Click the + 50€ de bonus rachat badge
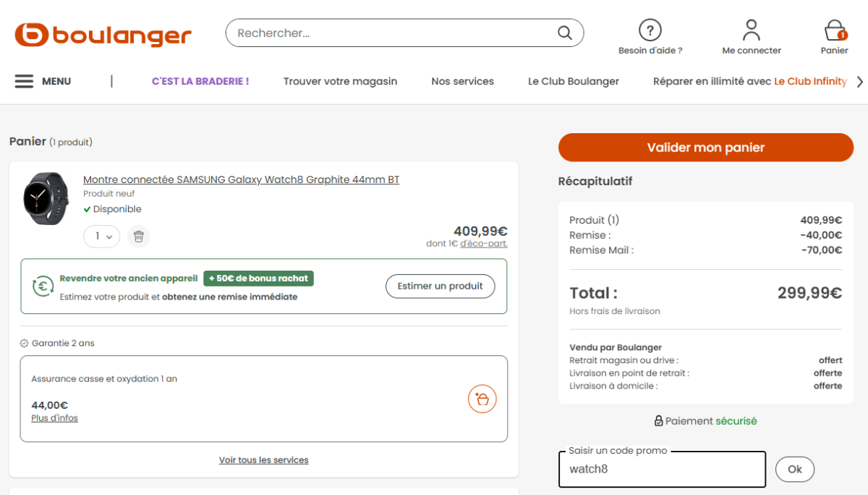The height and width of the screenshot is (495, 868). click(258, 278)
